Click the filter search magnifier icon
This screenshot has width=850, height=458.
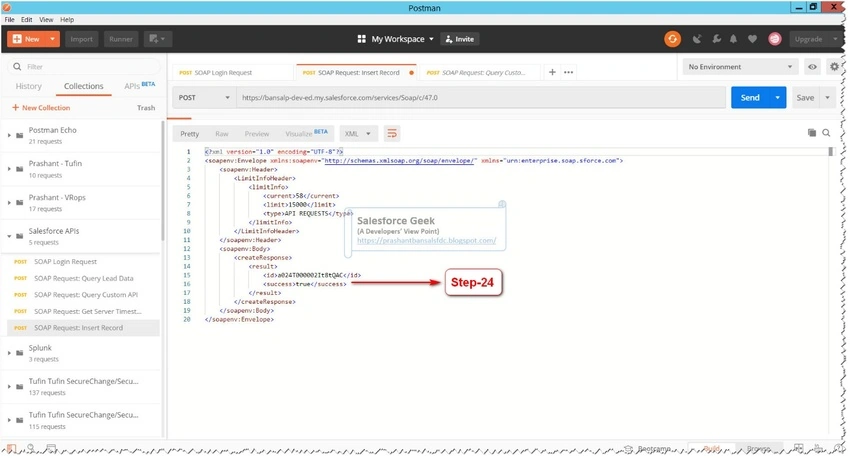[x=17, y=67]
